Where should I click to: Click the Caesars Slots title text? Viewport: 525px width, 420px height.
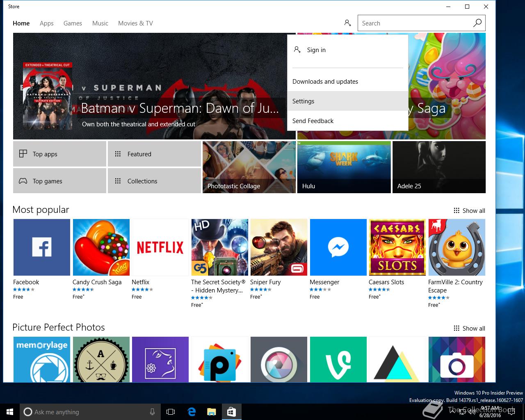point(386,282)
